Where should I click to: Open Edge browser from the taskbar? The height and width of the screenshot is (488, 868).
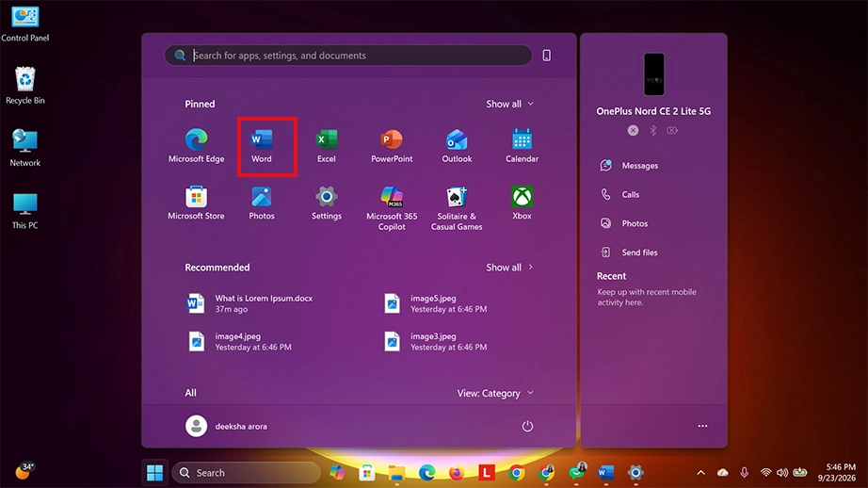[426, 473]
